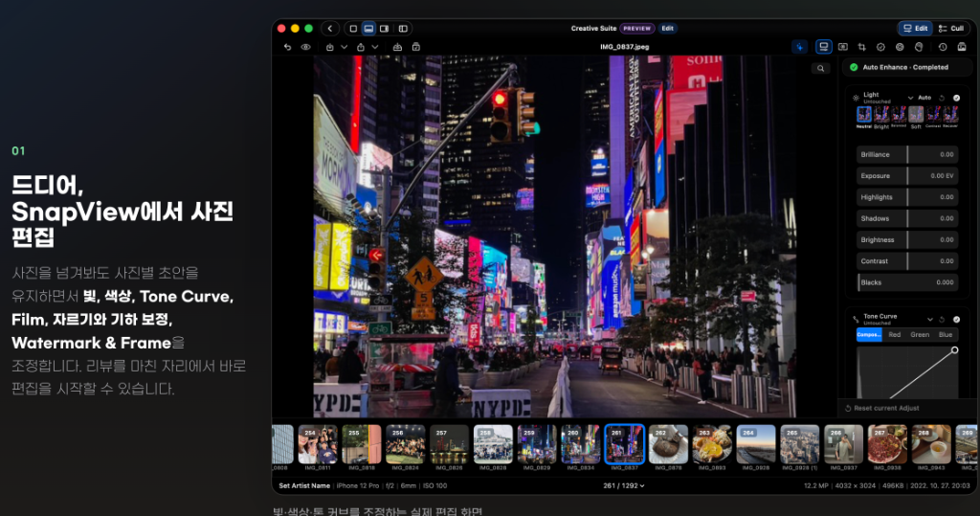Click the Exposure slider
980x516 pixels.
click(x=907, y=176)
